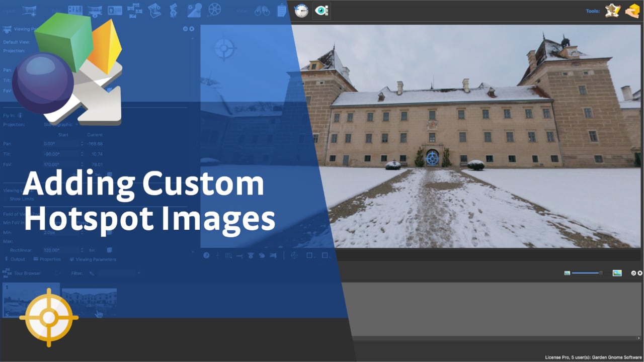Click the drone-shaped toolbar icon
Image resolution: width=644 pixels, height=362 pixels.
95,10
